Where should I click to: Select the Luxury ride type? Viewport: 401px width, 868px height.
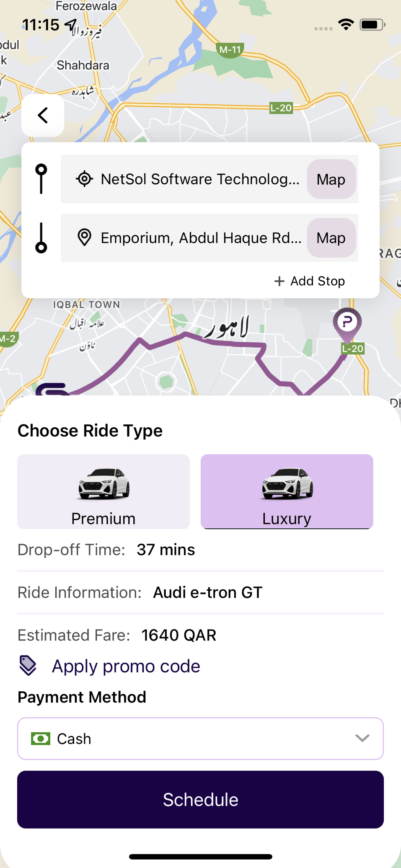pyautogui.click(x=287, y=491)
